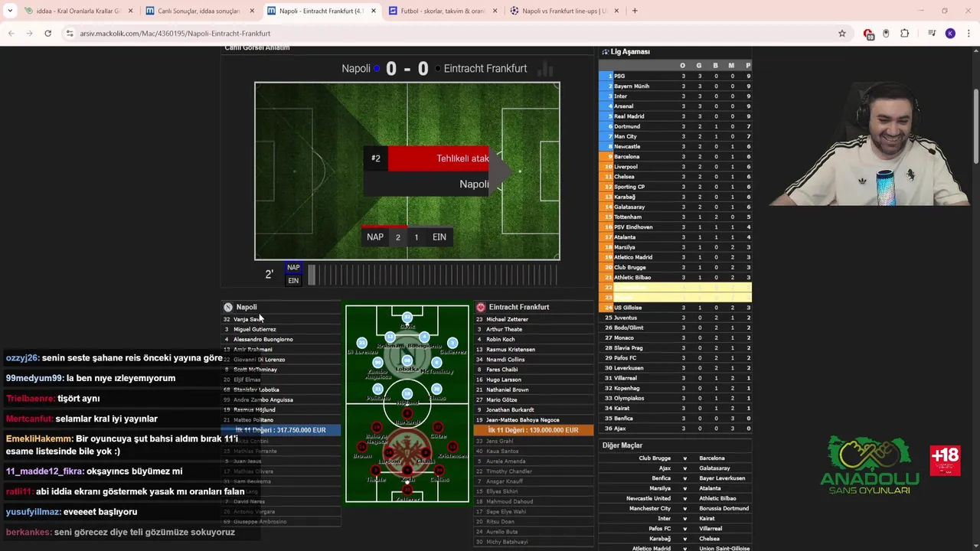980x551 pixels.
Task: Open PSG row in the standings
Action: (x=675, y=76)
